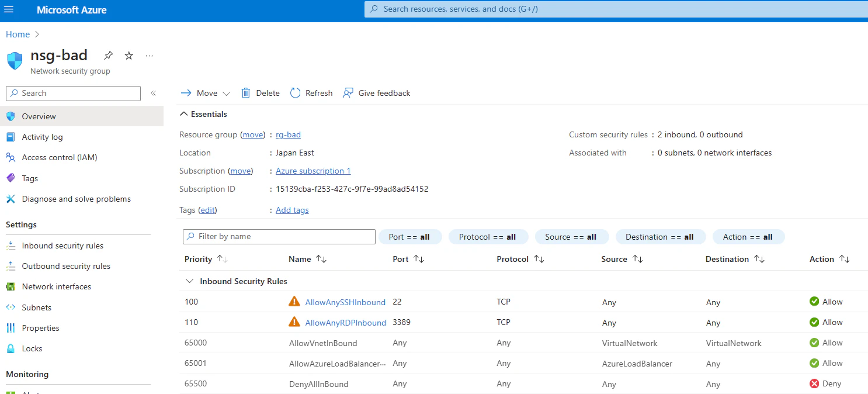
Task: Click the Give feedback person icon
Action: pyautogui.click(x=348, y=93)
